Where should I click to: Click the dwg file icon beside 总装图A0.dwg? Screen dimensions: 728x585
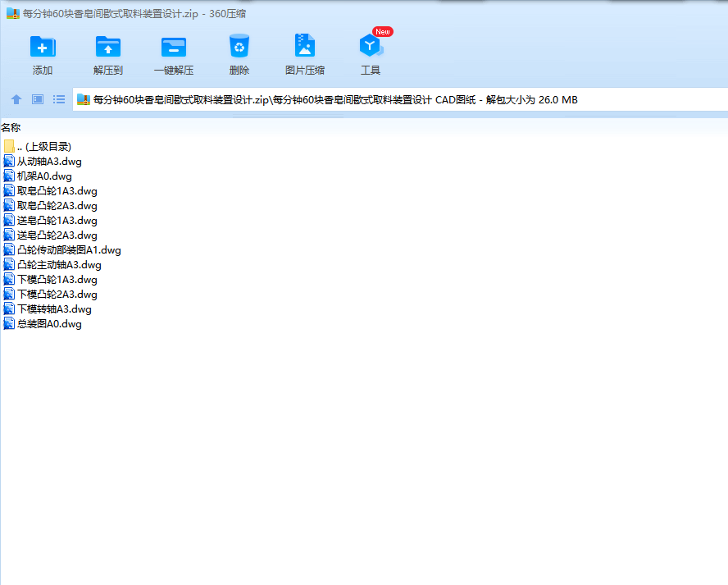9,324
